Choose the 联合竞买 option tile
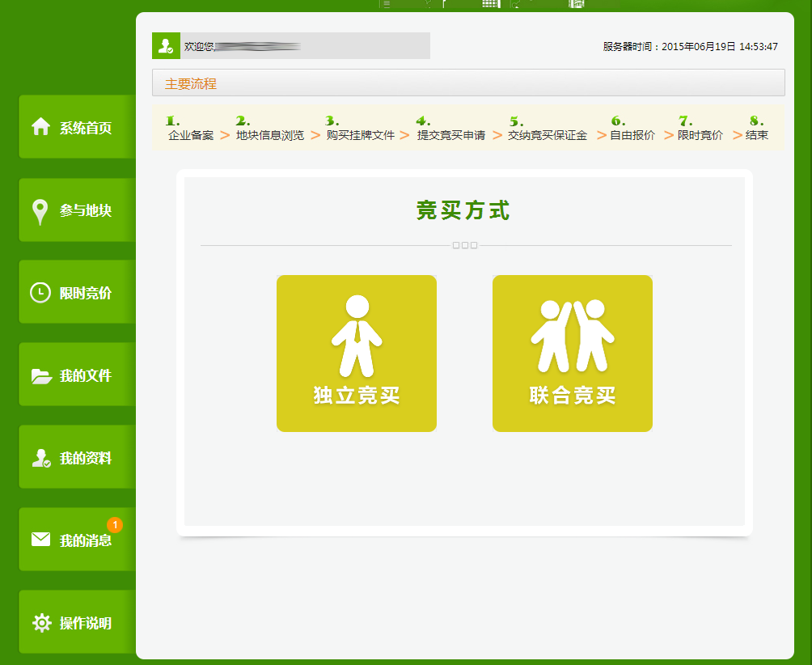 click(573, 354)
